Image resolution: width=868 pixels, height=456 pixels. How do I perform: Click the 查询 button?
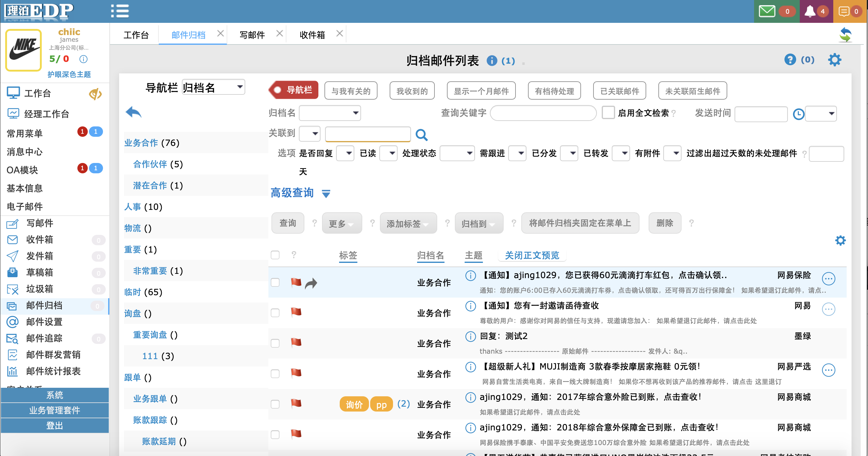(x=287, y=223)
